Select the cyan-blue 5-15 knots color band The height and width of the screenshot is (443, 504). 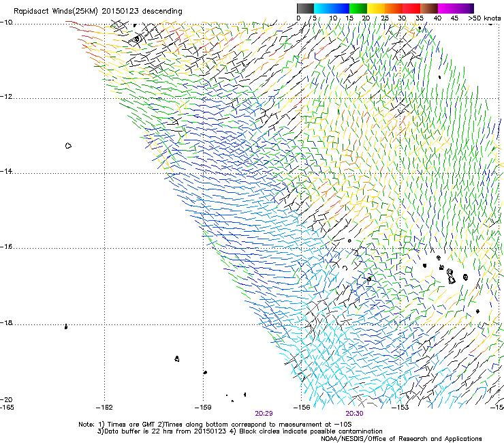click(x=332, y=8)
